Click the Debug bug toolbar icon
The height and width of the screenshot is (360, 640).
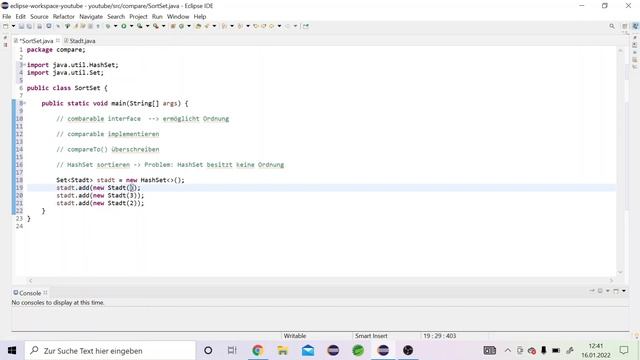(108, 26)
